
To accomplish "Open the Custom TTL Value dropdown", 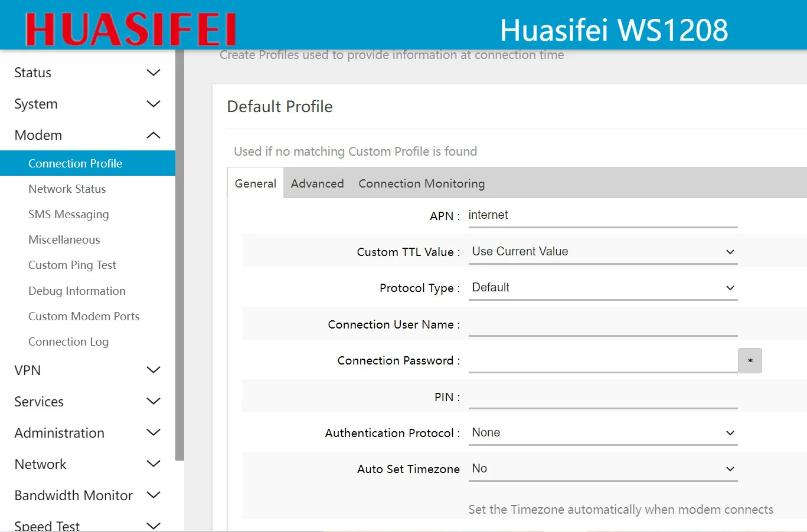I will (603, 252).
